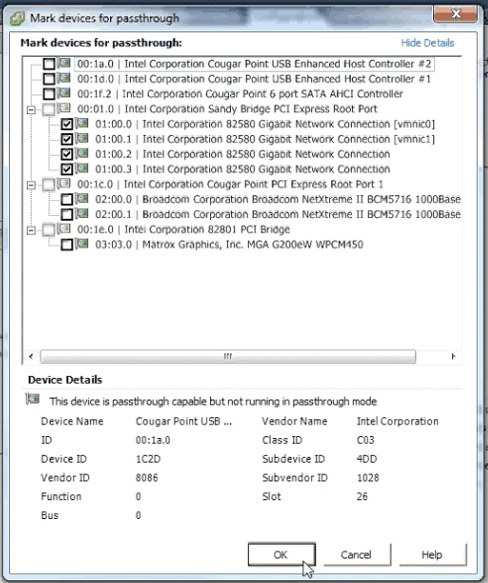488x583 pixels.
Task: Click device icon beside 01:00.2 Gigabit row
Action: pyautogui.click(x=82, y=153)
